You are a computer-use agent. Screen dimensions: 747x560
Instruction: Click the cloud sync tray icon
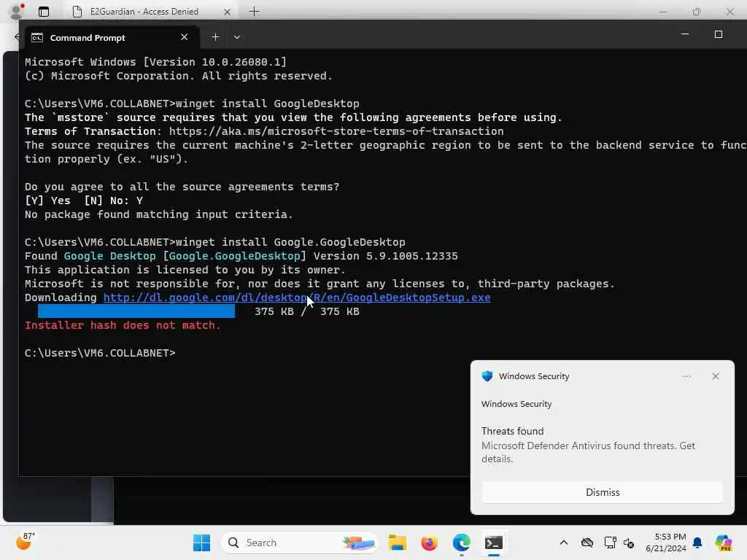pyautogui.click(x=587, y=542)
